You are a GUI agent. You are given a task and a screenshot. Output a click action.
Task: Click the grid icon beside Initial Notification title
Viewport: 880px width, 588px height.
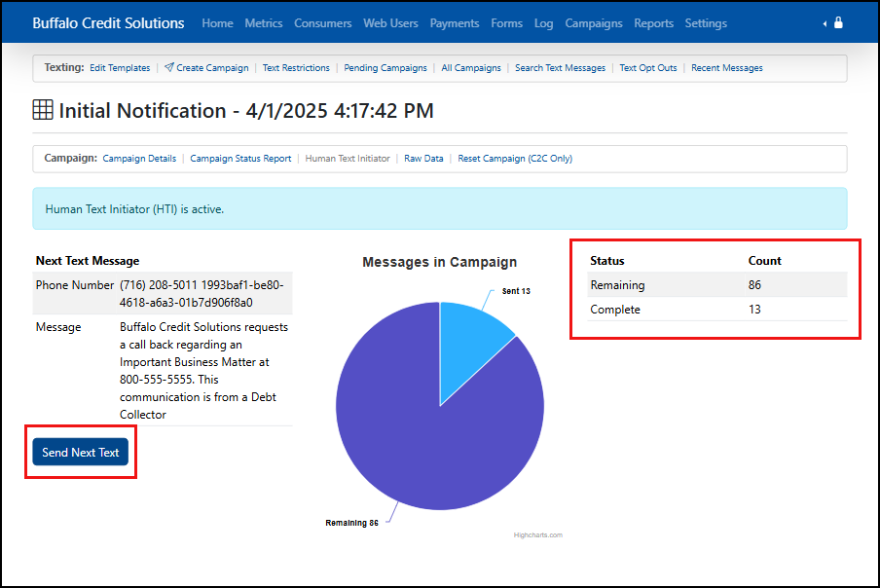(43, 109)
